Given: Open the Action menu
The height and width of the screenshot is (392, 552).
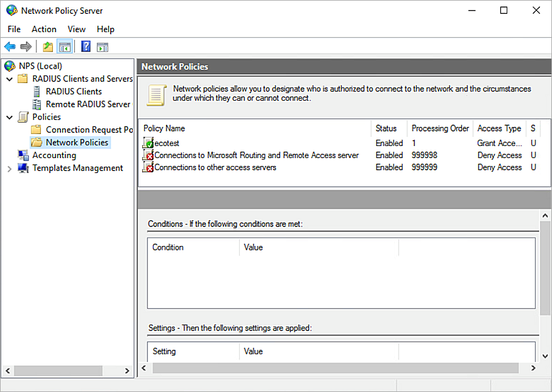Looking at the screenshot, I should click(43, 29).
